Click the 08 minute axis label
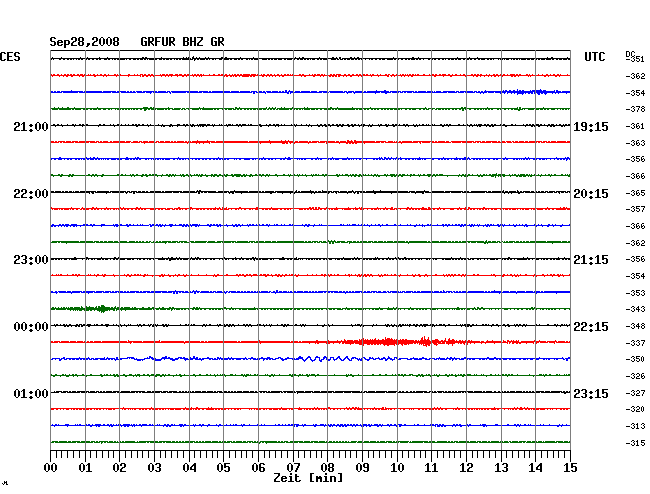The height and width of the screenshot is (494, 650). (327, 467)
